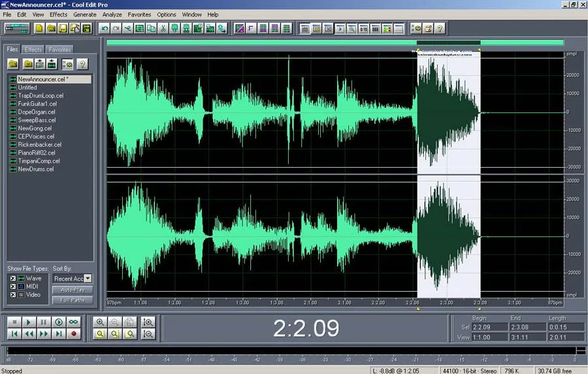Click the time display 0:15 toolbar icon
The height and width of the screenshot is (374, 588).
[363, 29]
